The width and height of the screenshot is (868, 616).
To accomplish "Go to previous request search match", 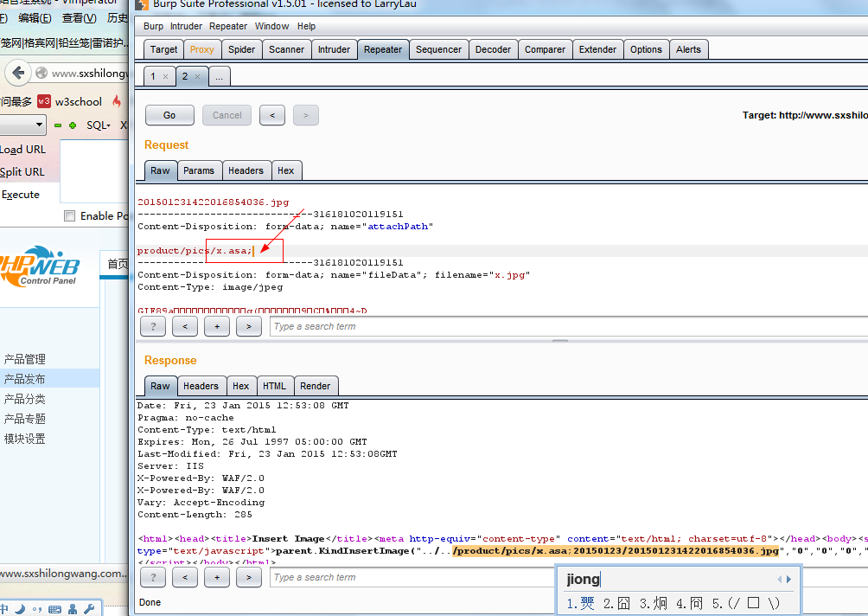I will pyautogui.click(x=185, y=326).
